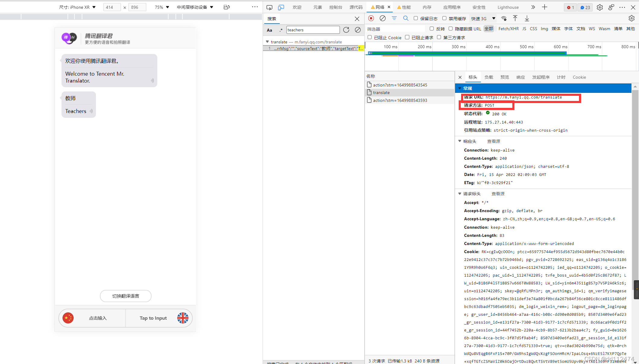The image size is (639, 364).
Task: Click the Tap to Input English button
Action: click(153, 318)
